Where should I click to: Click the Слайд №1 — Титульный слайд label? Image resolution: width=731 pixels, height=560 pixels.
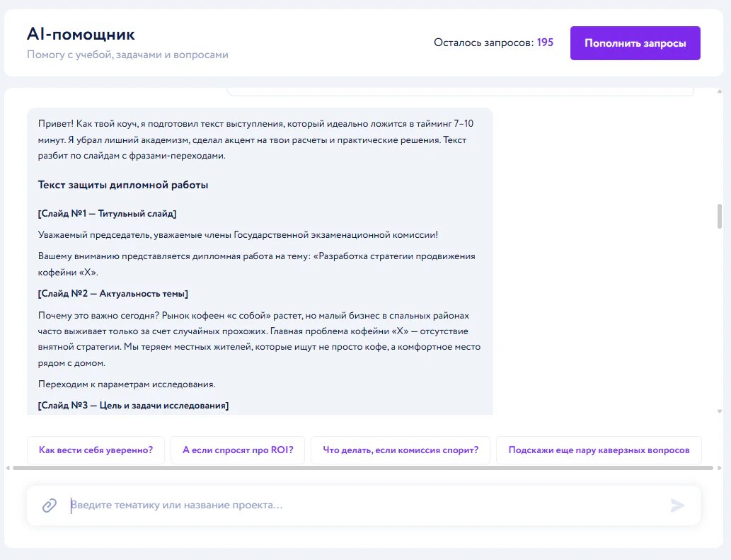108,214
